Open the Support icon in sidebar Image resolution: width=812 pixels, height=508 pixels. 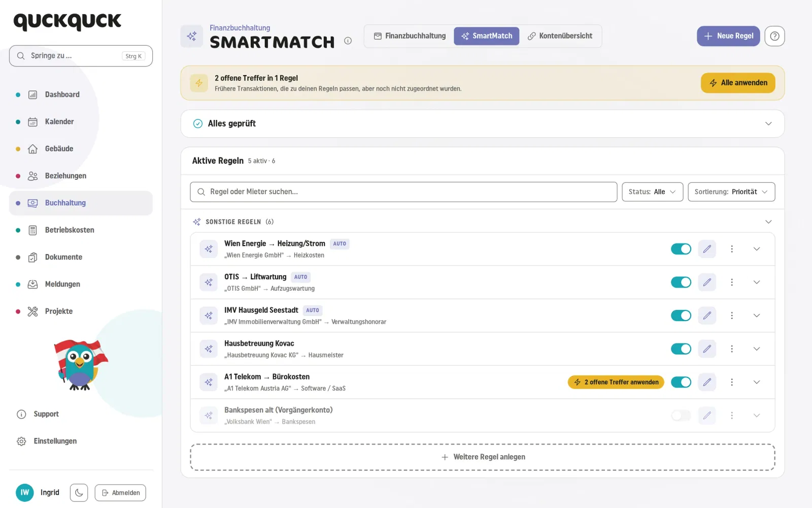[x=21, y=414]
